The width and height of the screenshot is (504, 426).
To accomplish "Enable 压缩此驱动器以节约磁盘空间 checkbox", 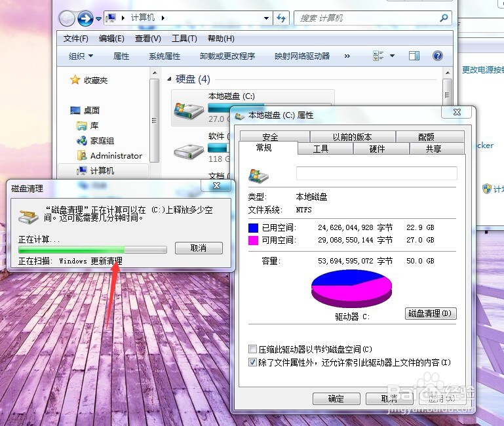I will (x=252, y=349).
